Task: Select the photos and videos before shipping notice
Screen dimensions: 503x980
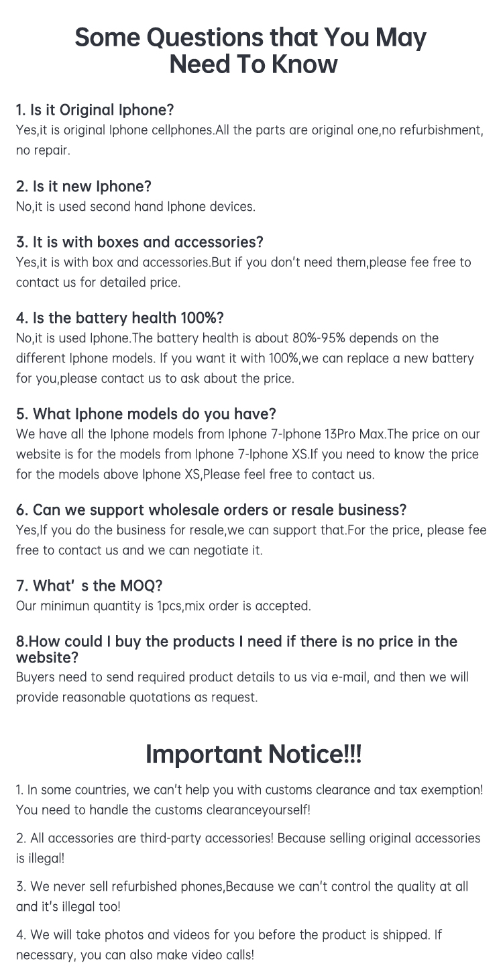Action: 229,944
